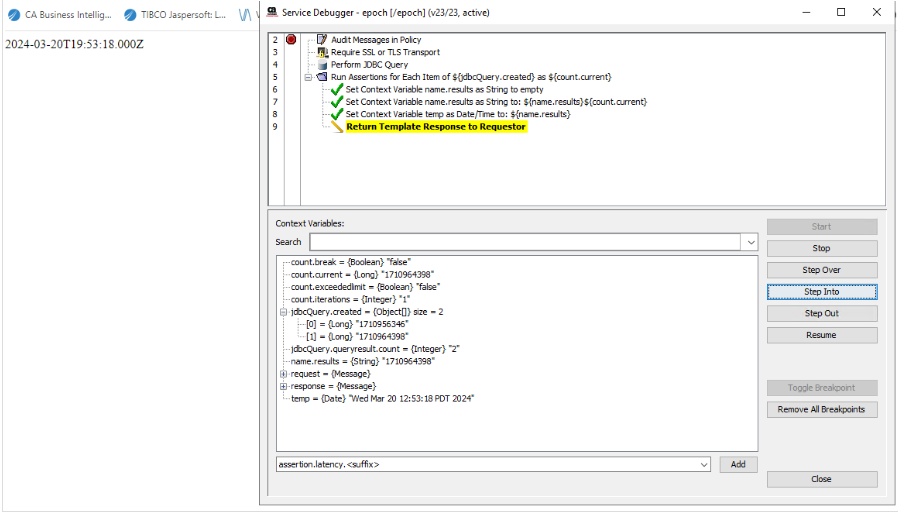
Task: Open the Search field dropdown arrow
Action: tap(750, 242)
